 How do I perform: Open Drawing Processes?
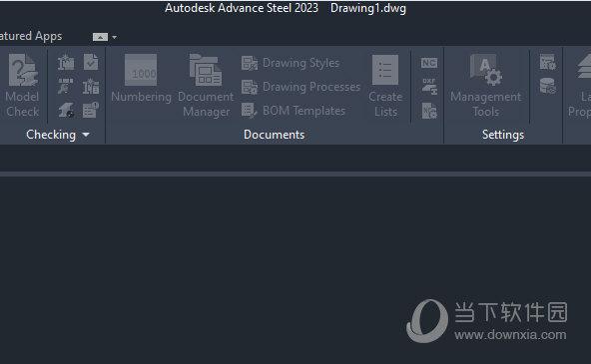coord(300,87)
